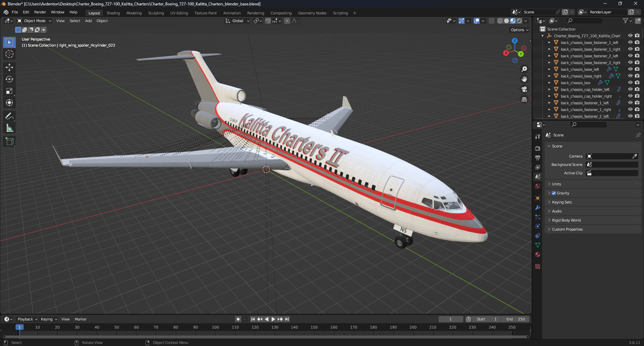This screenshot has height=346, width=644.
Task: Open the Modifiers properties tab
Action: pyautogui.click(x=538, y=208)
